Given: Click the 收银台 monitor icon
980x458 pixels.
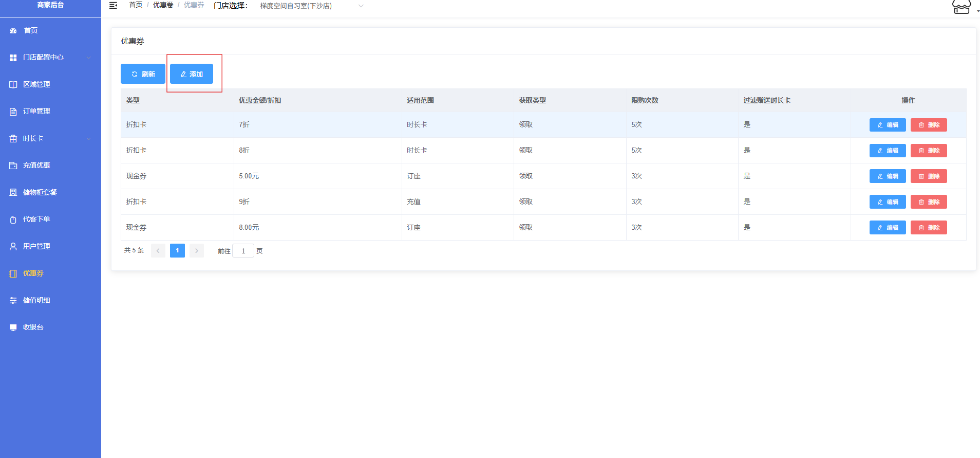Looking at the screenshot, I should [13, 327].
